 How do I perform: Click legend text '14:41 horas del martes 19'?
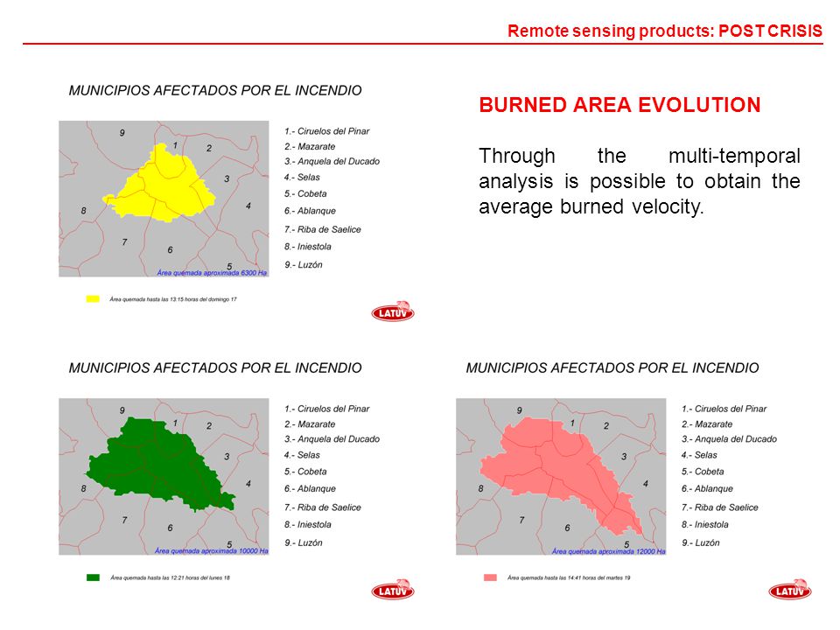[x=598, y=577]
